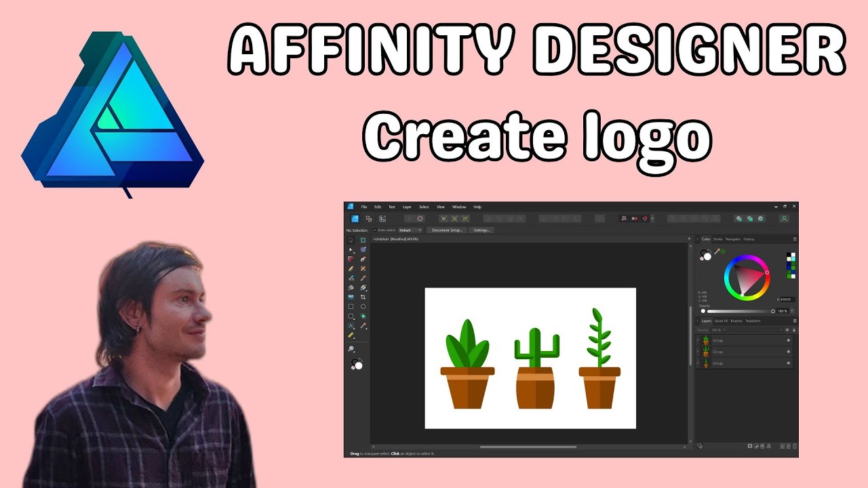Expand the sprout Group layer
This screenshot has height=488, width=868.
(x=698, y=363)
